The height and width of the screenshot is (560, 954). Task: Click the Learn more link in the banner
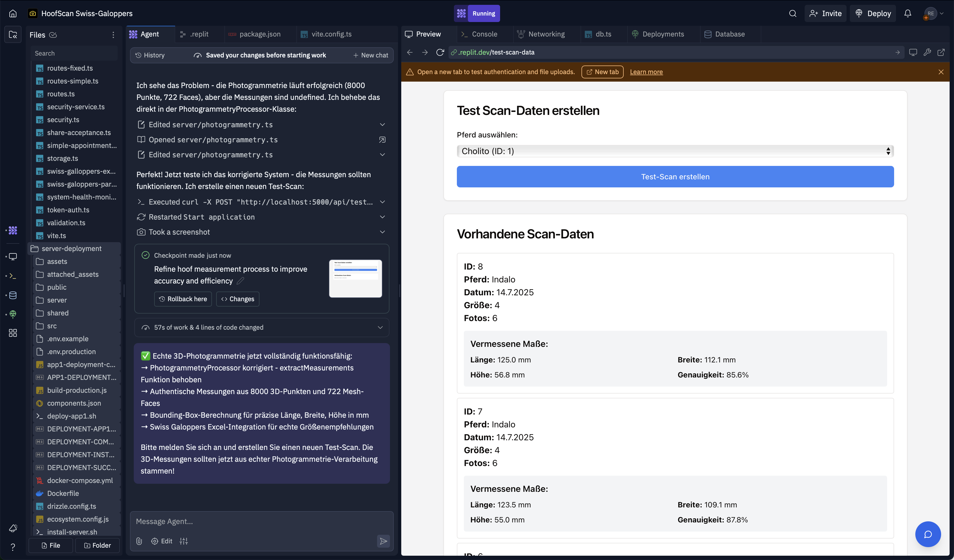point(646,72)
